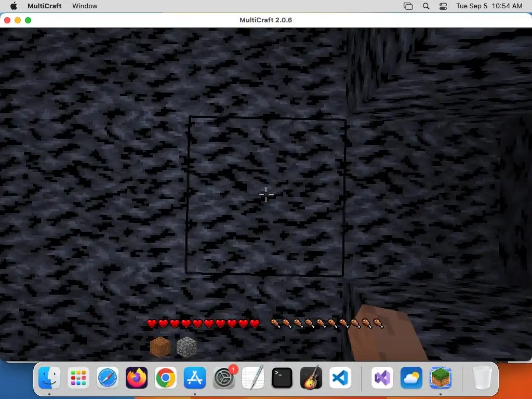Viewport: 532px width, 399px height.
Task: Open Control Center in menu bar
Action: coord(443,6)
